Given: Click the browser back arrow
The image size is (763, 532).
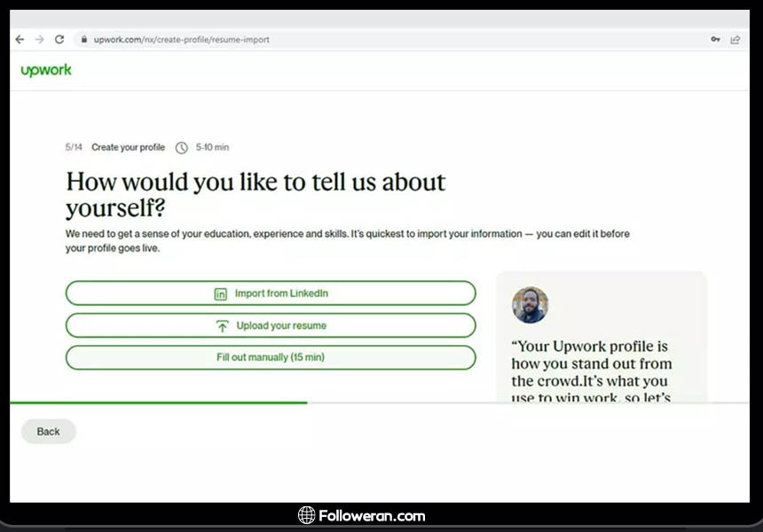Looking at the screenshot, I should coord(20,40).
